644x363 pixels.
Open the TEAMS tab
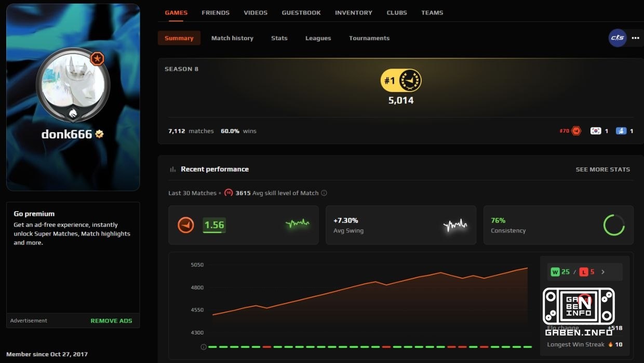(x=432, y=12)
